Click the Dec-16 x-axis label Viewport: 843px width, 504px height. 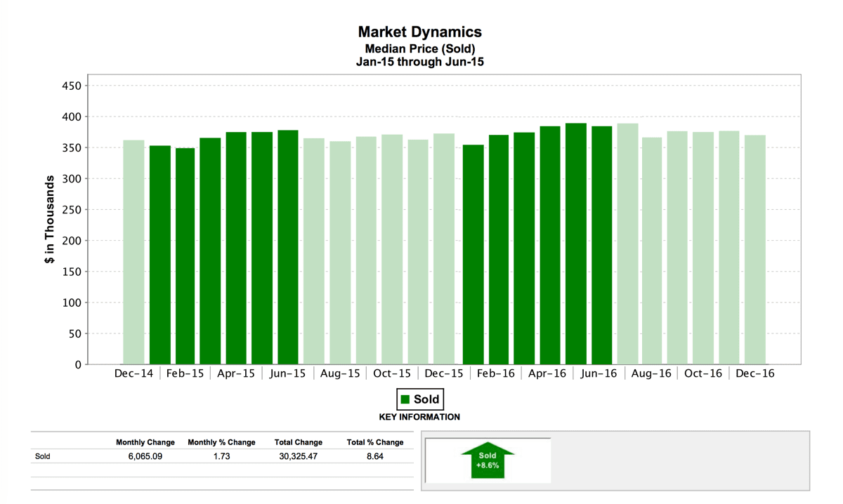[x=755, y=373]
